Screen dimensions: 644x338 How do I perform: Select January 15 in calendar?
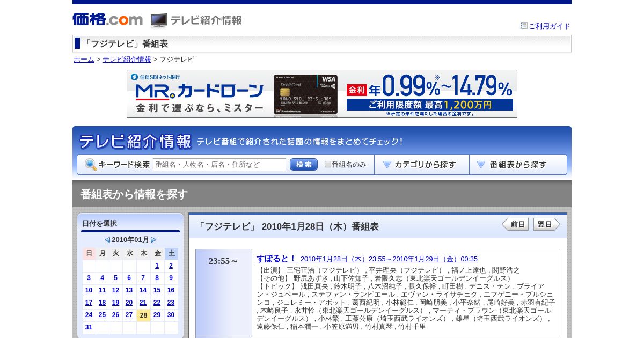pos(157,290)
